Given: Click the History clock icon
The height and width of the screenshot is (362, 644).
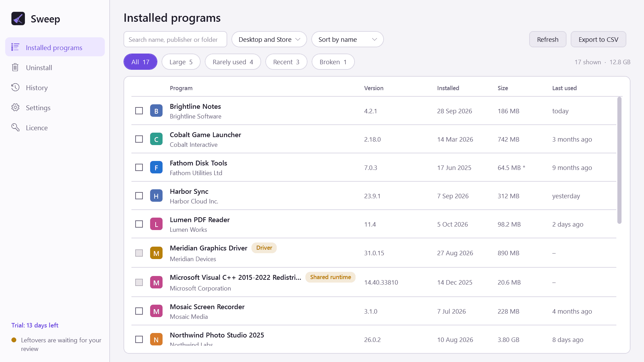Looking at the screenshot, I should point(15,87).
